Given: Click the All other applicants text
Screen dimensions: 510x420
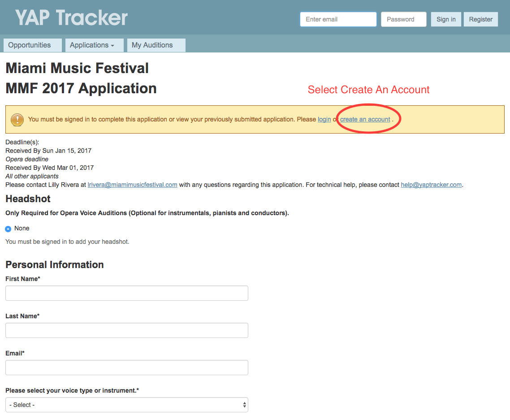Looking at the screenshot, I should point(32,176).
